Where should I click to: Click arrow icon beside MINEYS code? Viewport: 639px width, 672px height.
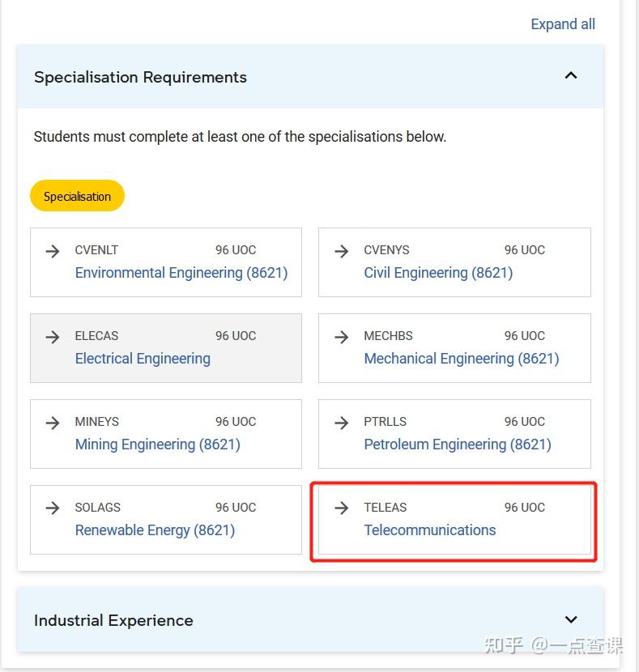point(53,423)
